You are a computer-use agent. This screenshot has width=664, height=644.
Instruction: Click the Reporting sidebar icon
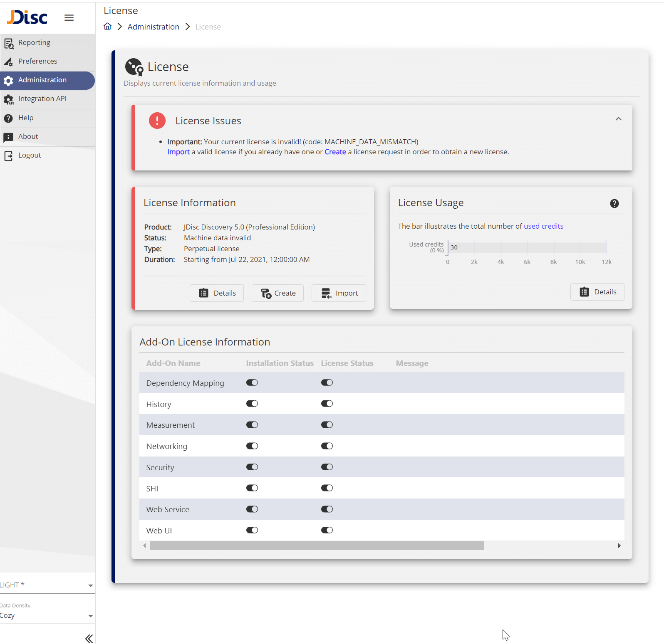pos(9,43)
